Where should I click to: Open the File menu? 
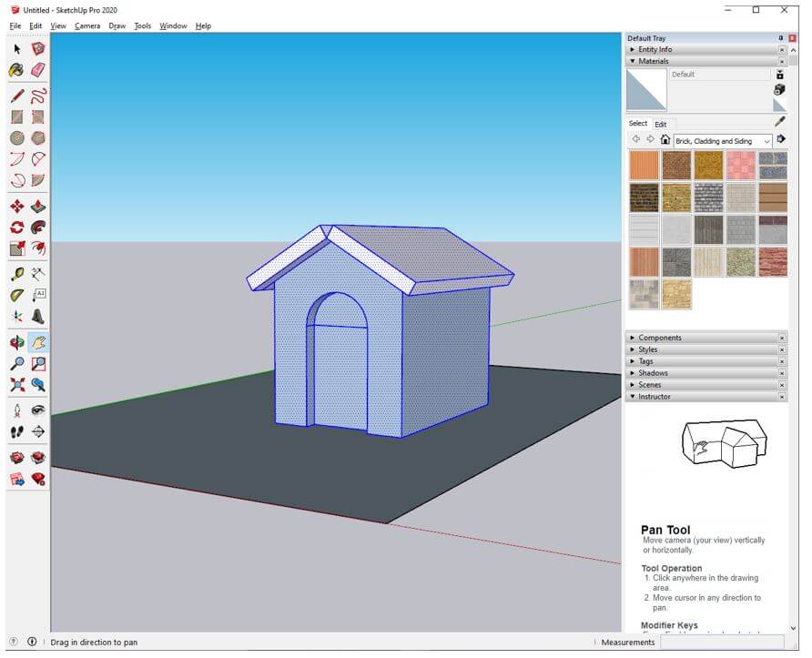[15, 25]
